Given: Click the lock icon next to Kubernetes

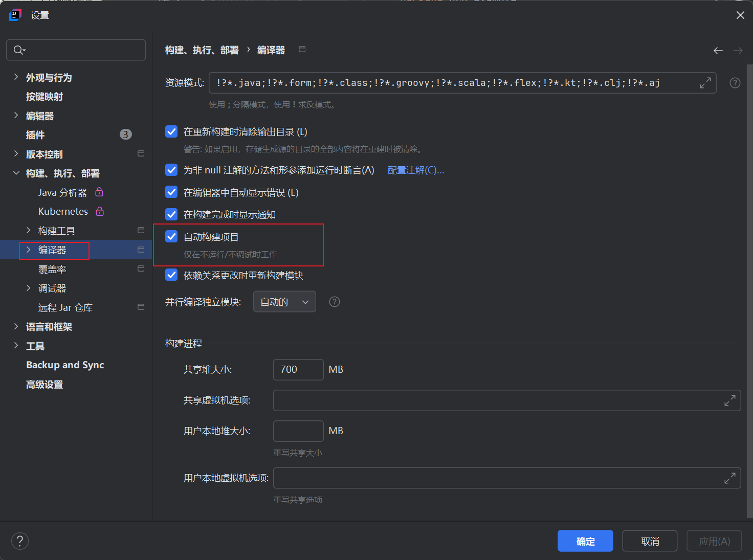Looking at the screenshot, I should [x=100, y=211].
